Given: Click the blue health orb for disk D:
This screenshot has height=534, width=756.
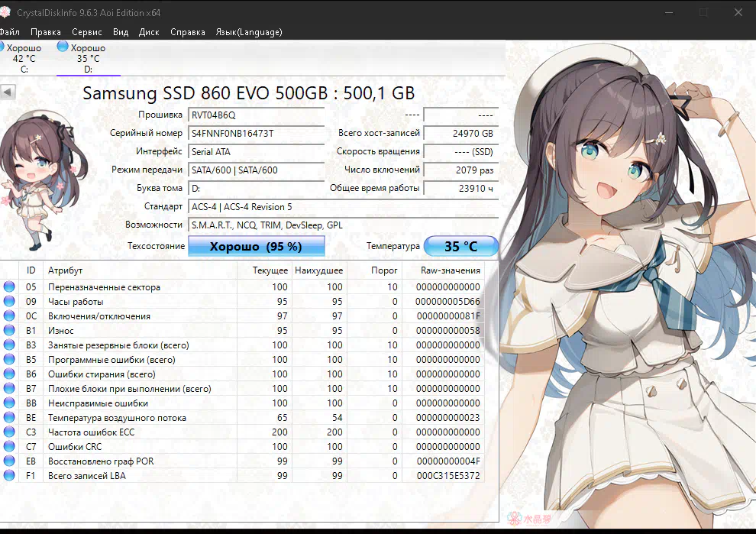Looking at the screenshot, I should [63, 47].
